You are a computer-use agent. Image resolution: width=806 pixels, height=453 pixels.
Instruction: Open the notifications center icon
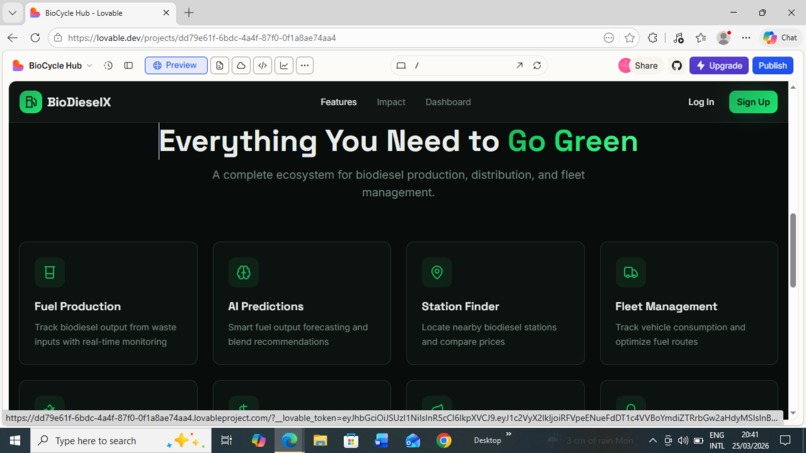click(785, 440)
